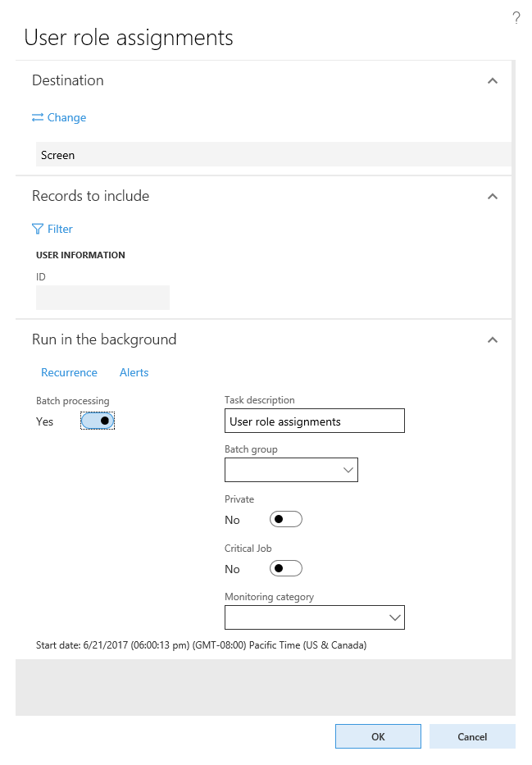Screen dimensions: 532x765
Task: Switch to the Alerts tab
Action: [x=134, y=372]
